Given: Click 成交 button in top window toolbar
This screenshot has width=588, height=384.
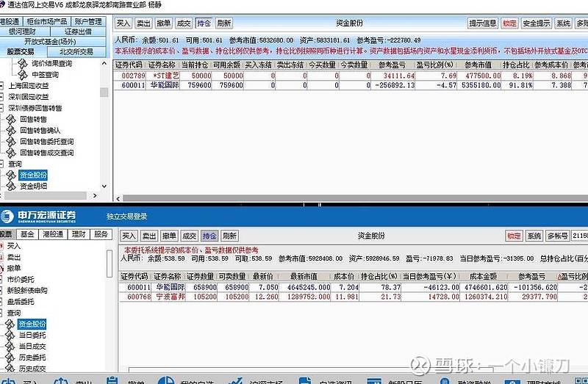Looking at the screenshot, I should pyautogui.click(x=184, y=23).
